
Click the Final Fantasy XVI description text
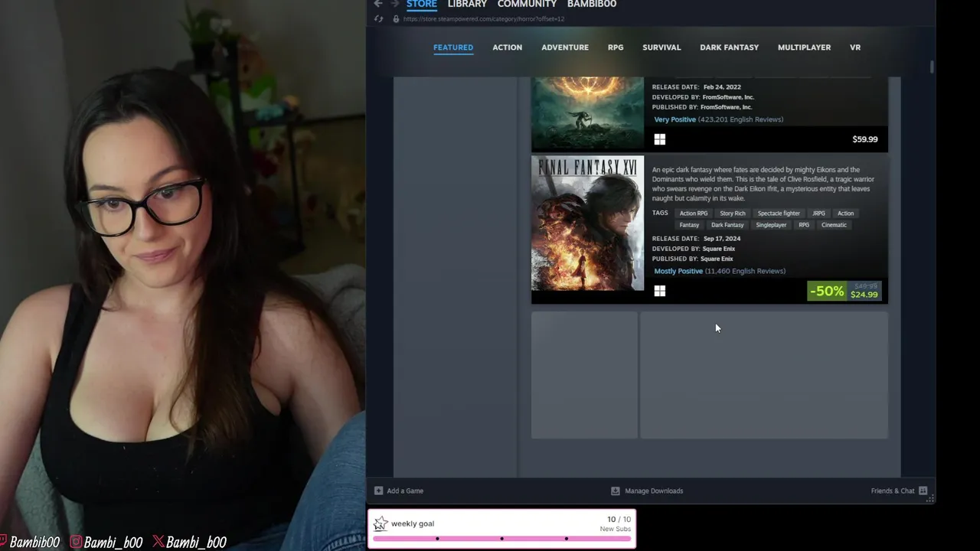pos(763,184)
